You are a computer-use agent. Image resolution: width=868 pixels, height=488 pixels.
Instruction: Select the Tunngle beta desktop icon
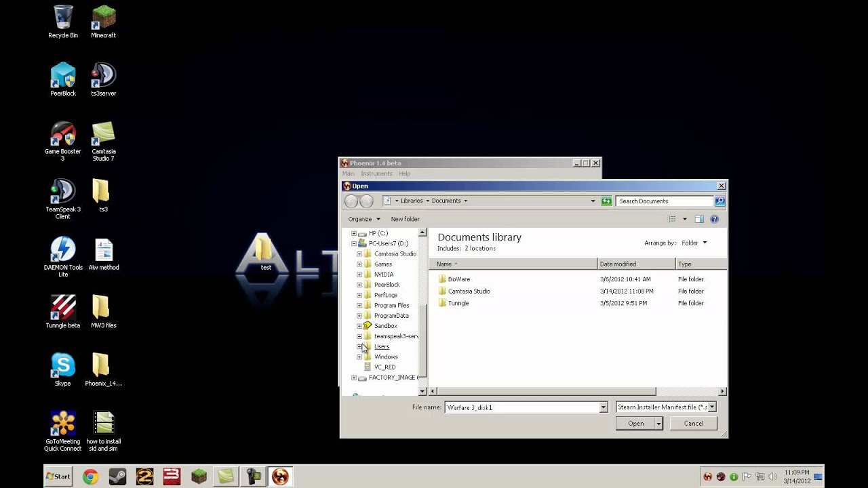[63, 312]
